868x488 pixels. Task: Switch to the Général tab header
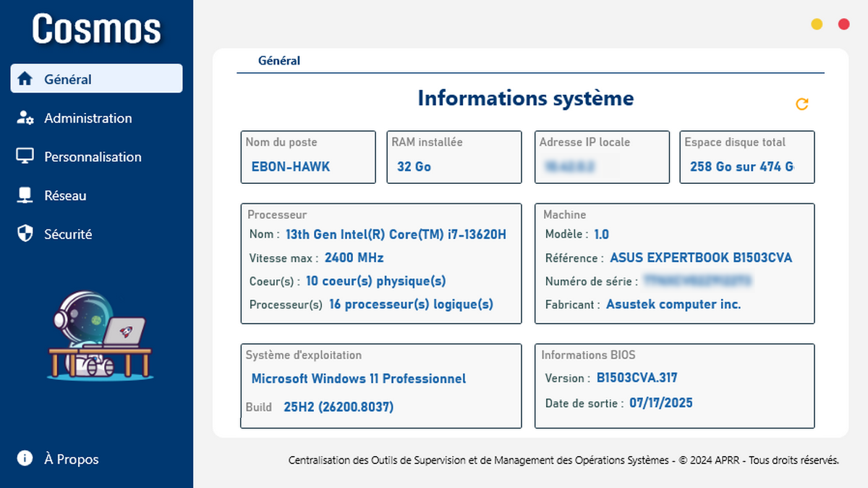(279, 61)
